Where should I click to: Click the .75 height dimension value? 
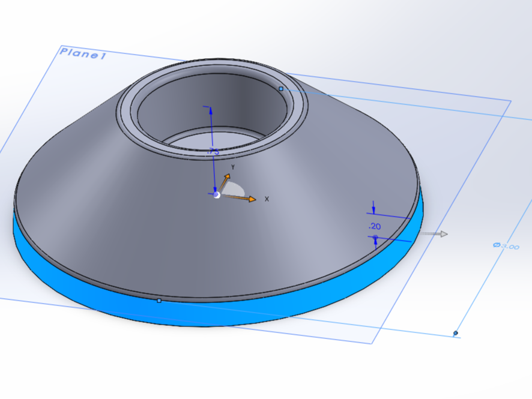213,152
